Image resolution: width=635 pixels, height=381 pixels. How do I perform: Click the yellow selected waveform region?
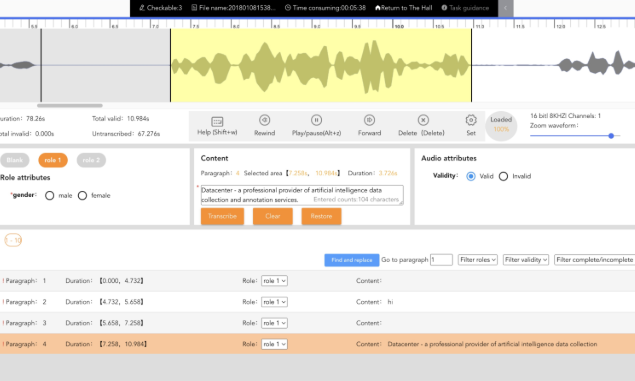click(x=321, y=65)
